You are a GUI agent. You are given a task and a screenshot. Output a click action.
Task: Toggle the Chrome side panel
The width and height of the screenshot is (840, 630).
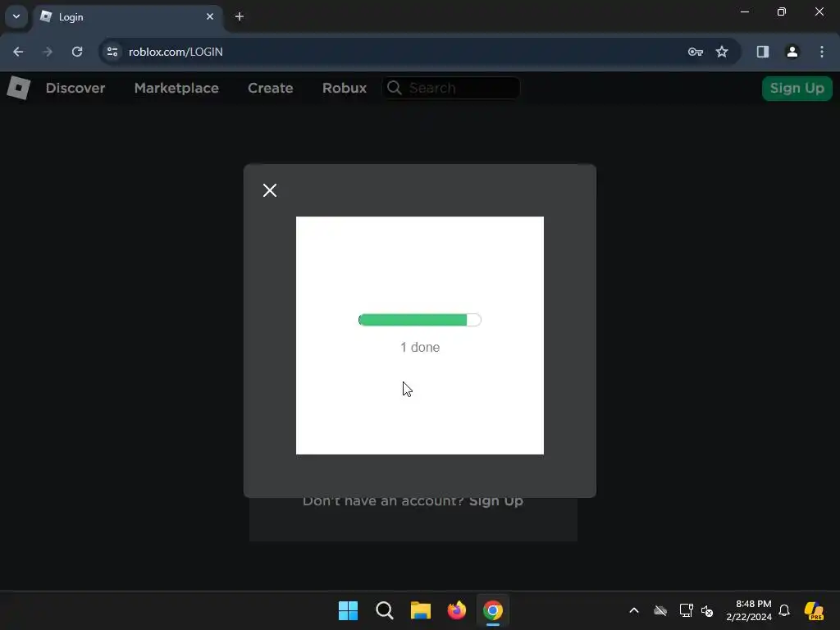pos(763,52)
